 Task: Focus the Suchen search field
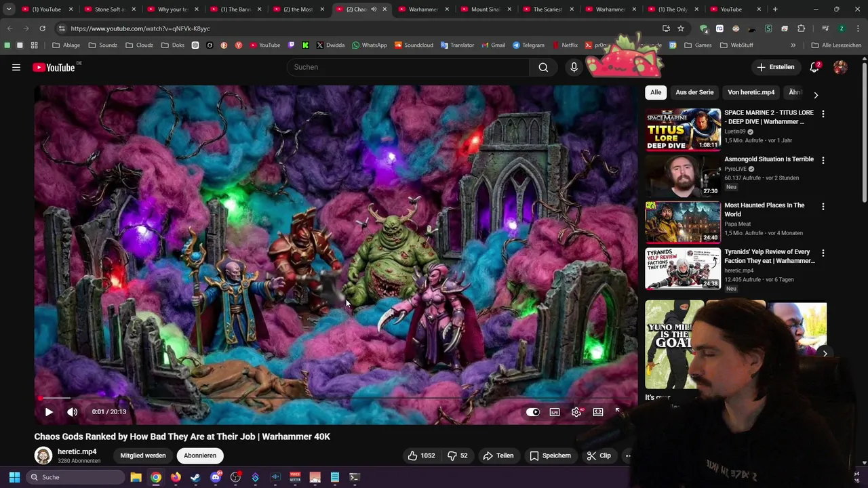408,67
